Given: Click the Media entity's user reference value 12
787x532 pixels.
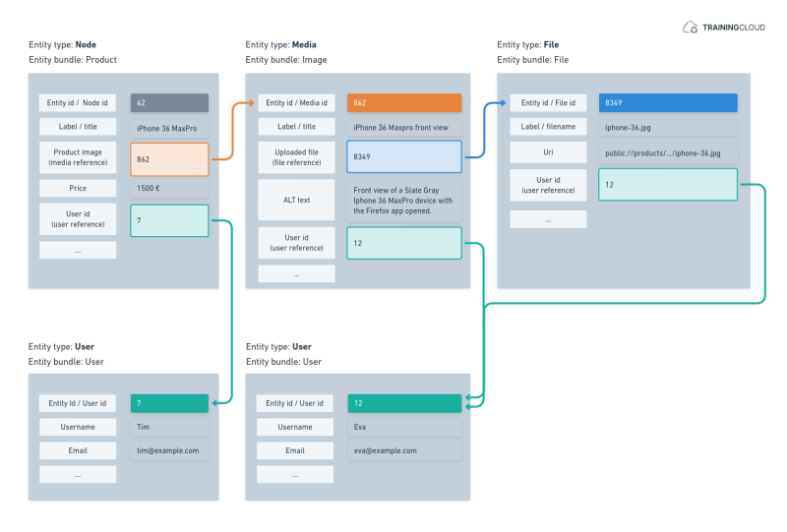Looking at the screenshot, I should (x=404, y=243).
